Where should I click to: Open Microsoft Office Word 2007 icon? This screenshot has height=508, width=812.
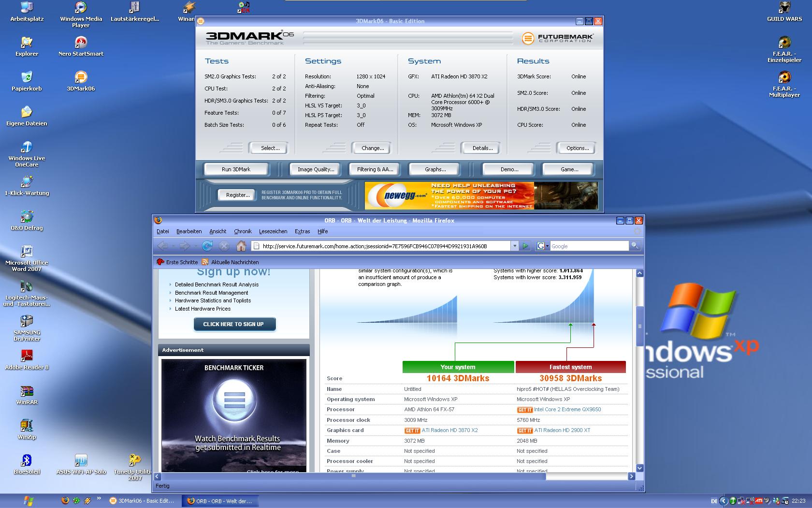click(x=27, y=259)
